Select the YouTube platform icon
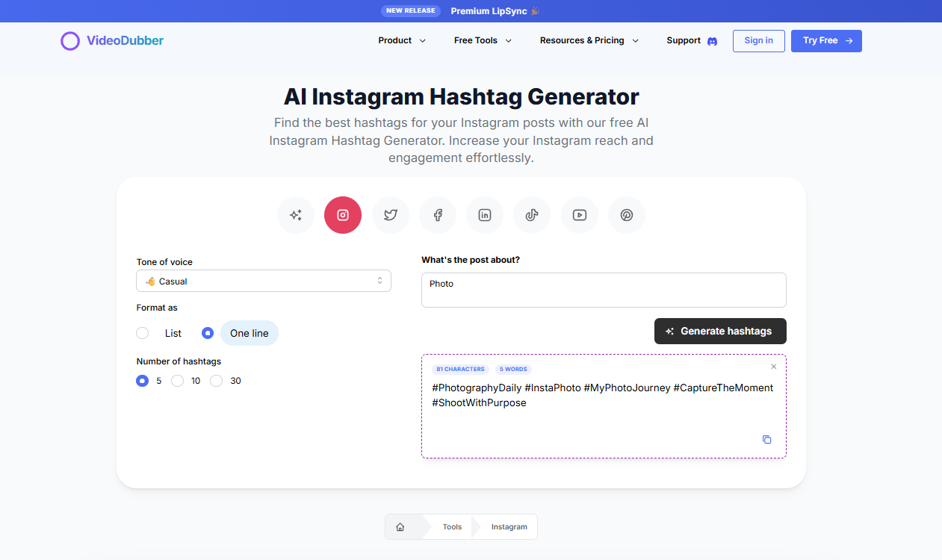Viewport: 942px width, 560px height. [x=579, y=215]
